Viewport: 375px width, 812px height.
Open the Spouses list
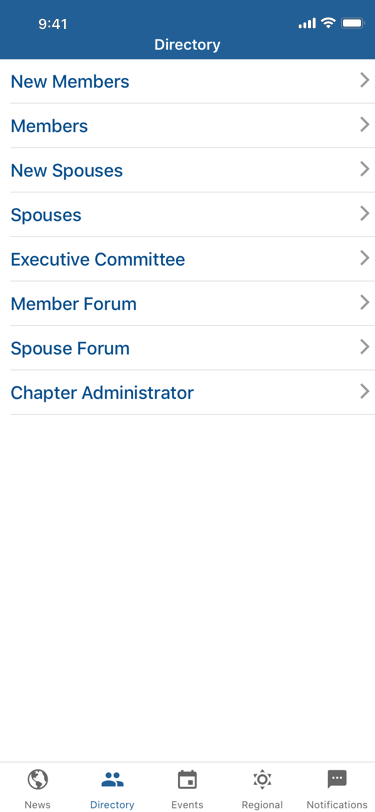click(188, 214)
